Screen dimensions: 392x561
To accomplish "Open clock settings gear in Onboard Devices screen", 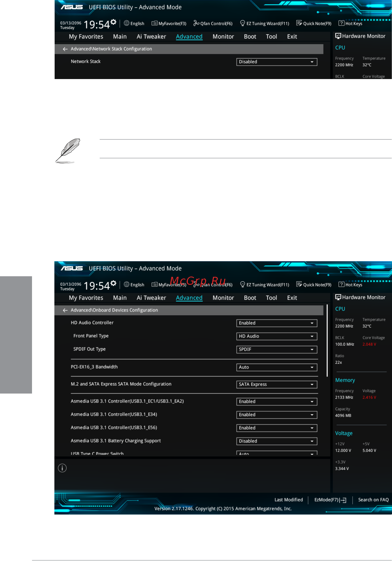I will pyautogui.click(x=113, y=283).
